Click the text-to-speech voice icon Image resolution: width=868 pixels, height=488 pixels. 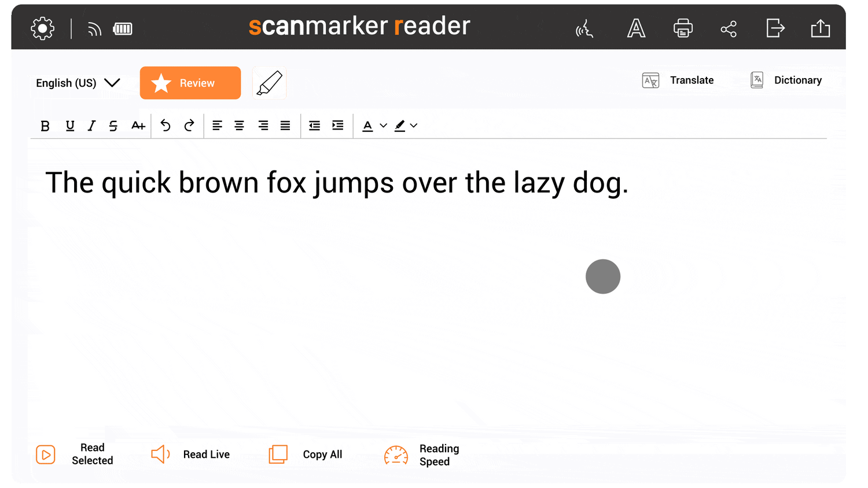(584, 28)
